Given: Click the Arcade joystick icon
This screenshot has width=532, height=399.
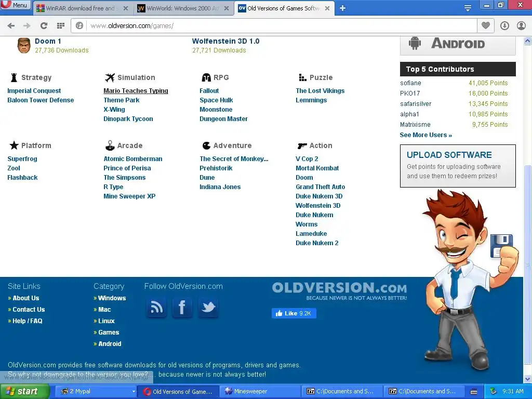Looking at the screenshot, I should pyautogui.click(x=110, y=145).
